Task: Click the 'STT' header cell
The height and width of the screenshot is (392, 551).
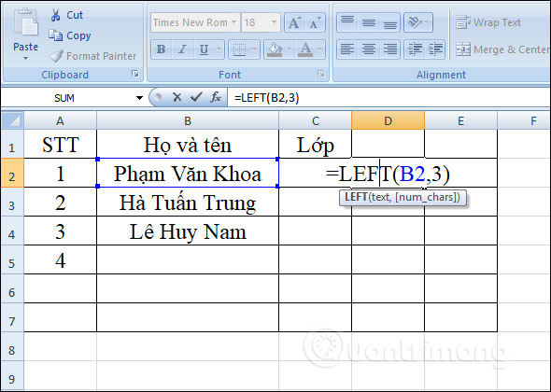Action: pyautogui.click(x=60, y=145)
